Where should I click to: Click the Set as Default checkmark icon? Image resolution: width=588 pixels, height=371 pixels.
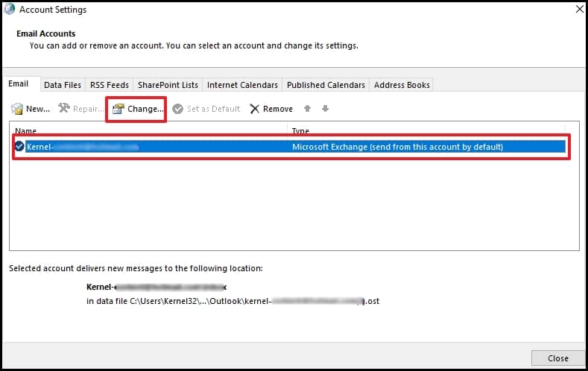point(178,109)
